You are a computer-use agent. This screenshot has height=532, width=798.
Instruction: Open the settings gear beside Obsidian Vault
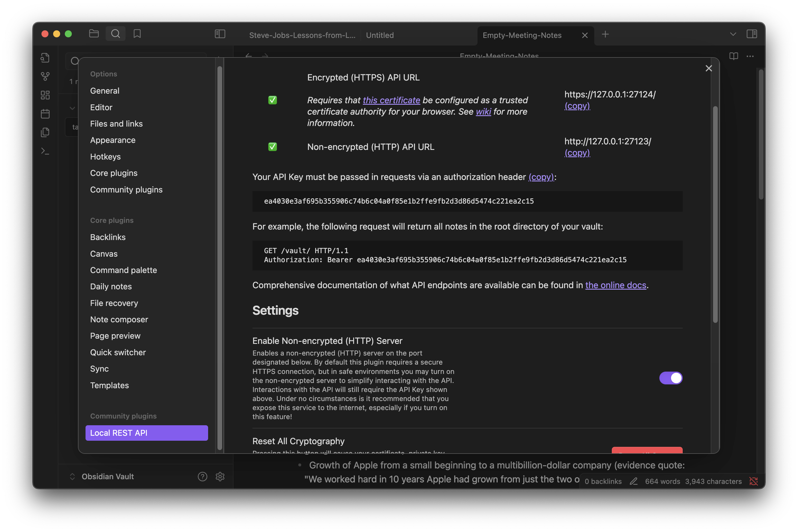(220, 476)
